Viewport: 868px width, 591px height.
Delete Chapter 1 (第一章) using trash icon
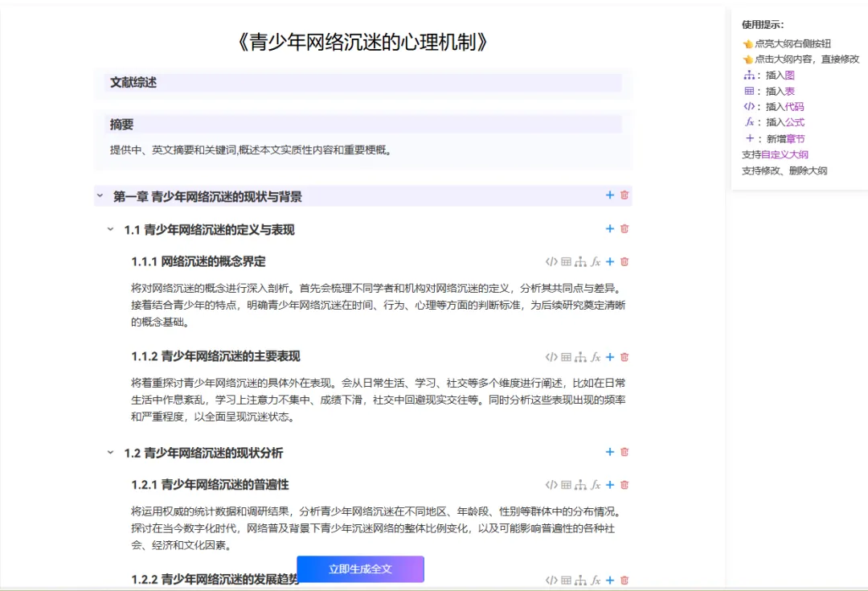tap(624, 195)
